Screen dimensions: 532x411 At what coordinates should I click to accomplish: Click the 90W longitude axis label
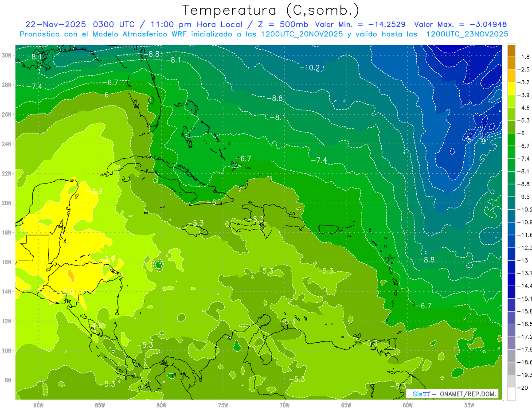(x=38, y=405)
